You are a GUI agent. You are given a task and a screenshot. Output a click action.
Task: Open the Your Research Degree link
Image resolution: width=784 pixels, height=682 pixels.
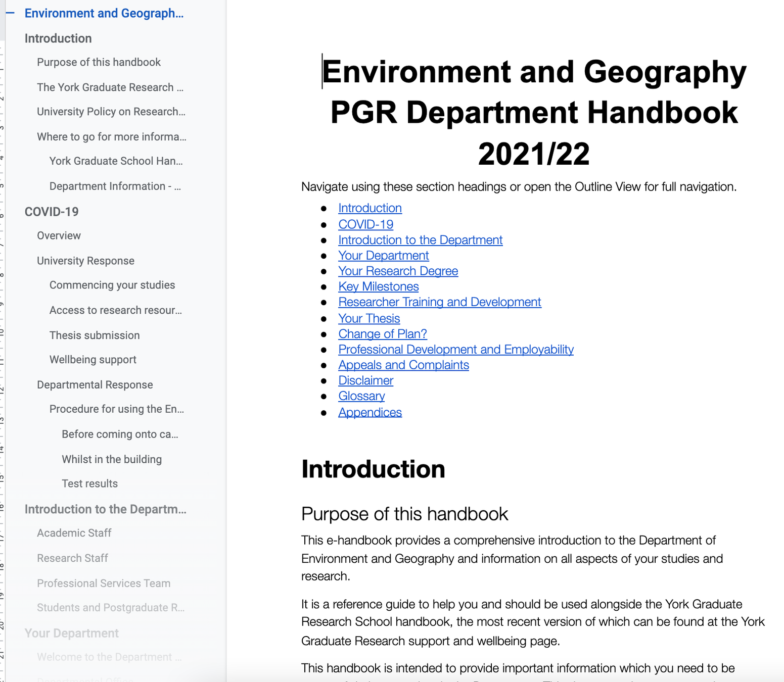(x=398, y=271)
